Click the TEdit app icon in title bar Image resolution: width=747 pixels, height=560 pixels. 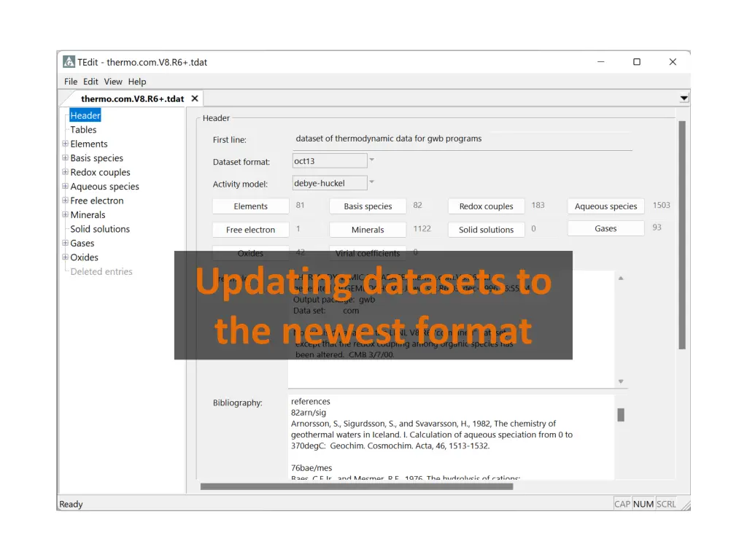point(69,62)
